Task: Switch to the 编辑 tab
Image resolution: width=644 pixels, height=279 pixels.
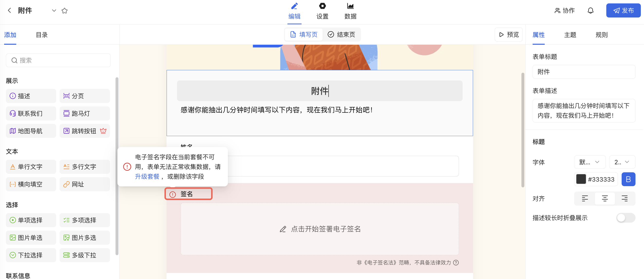Action: 294,11
